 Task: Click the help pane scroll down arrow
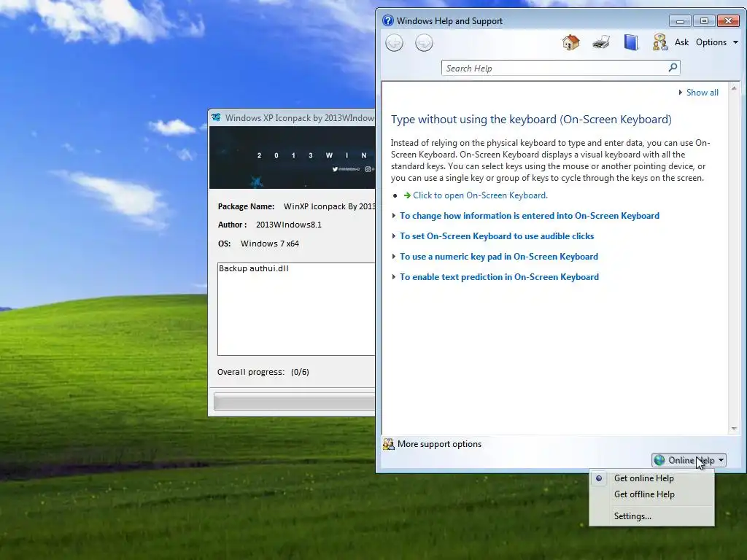[x=734, y=429]
